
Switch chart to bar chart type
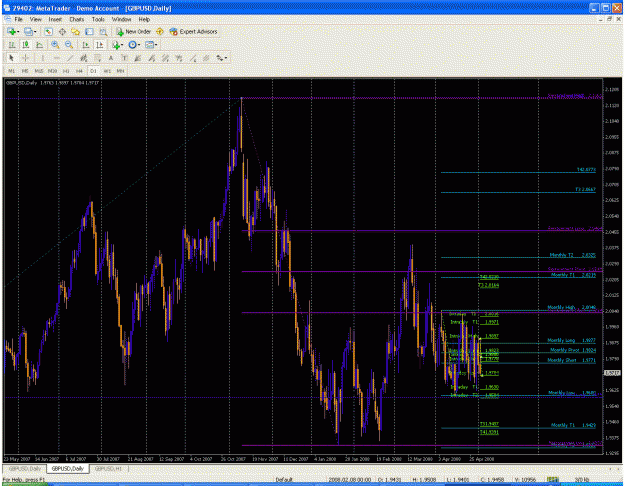[x=12, y=45]
